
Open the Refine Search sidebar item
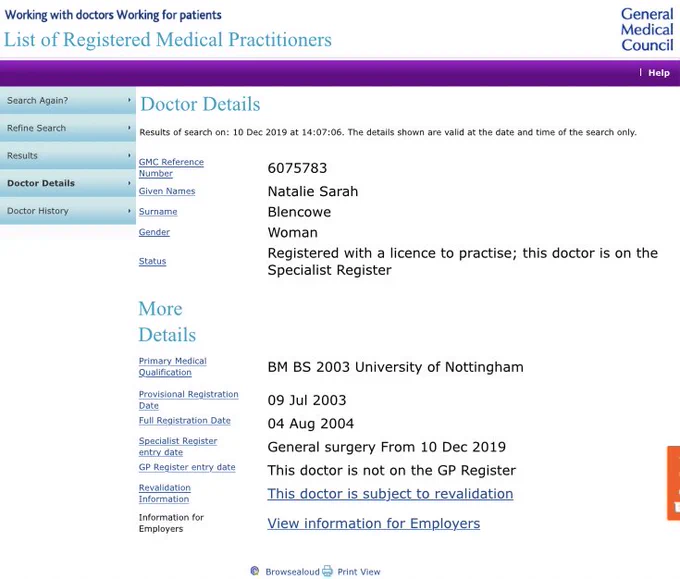(x=68, y=128)
